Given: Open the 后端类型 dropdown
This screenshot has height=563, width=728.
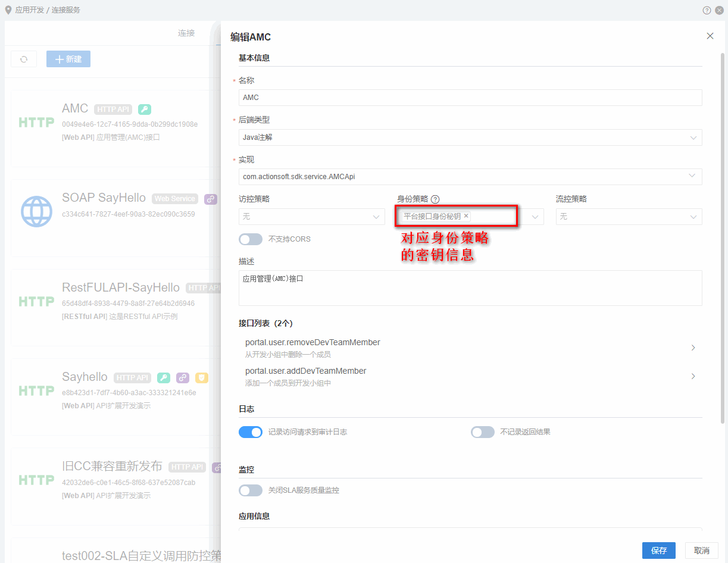Looking at the screenshot, I should tap(470, 137).
